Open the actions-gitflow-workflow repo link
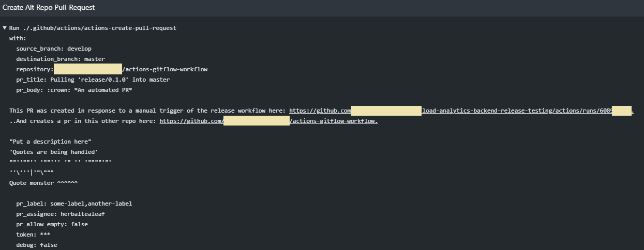The width and height of the screenshot is (644, 250). pyautogui.click(x=268, y=121)
